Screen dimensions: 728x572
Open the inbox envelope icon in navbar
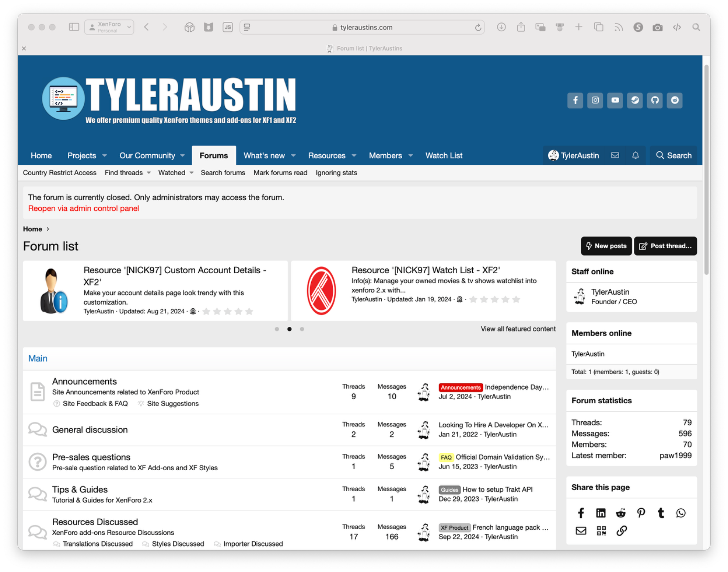[x=615, y=156]
